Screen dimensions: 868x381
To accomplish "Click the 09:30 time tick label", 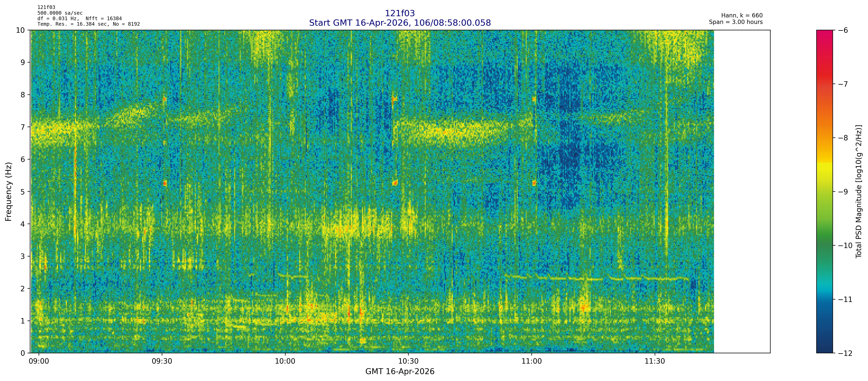I will pyautogui.click(x=162, y=362).
